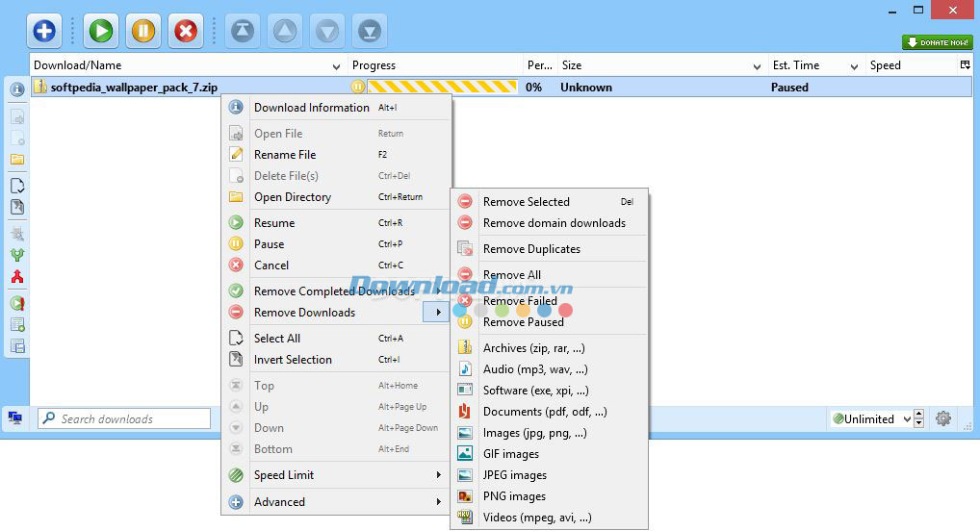The image size is (980, 531).
Task: Open the Unlimited speed limit dropdown
Action: tap(871, 418)
